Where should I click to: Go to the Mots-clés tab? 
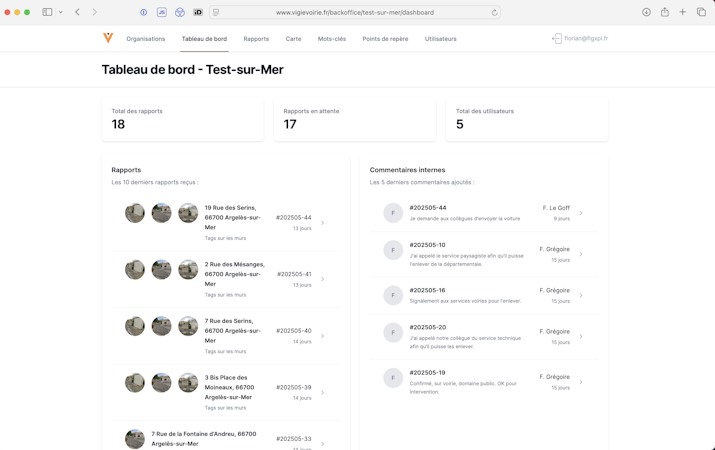click(x=332, y=39)
